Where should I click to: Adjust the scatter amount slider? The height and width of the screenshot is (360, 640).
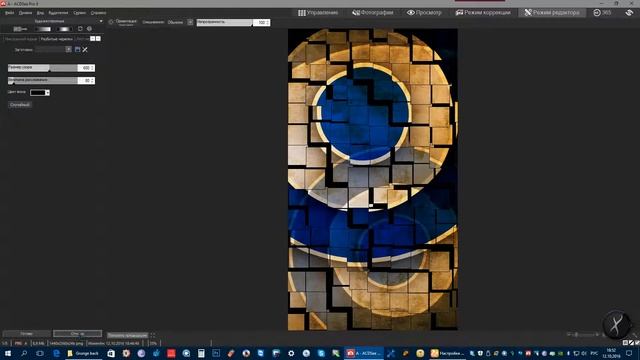tap(42, 80)
